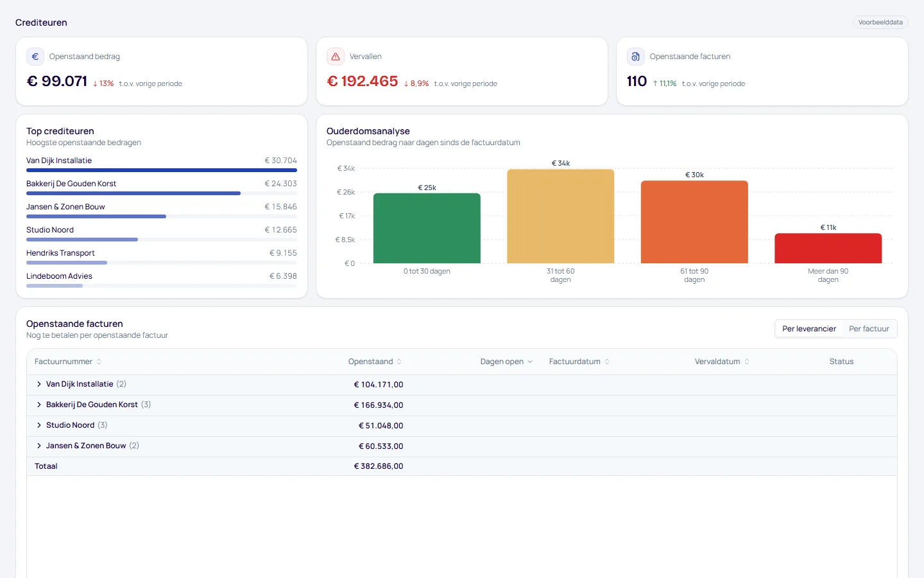The width and height of the screenshot is (924, 578).
Task: Click the Crediteuren page heading
Action: 41,22
